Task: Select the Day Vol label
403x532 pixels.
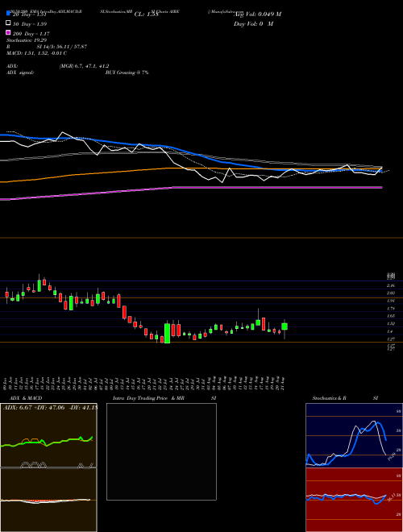Action: pyautogui.click(x=253, y=24)
